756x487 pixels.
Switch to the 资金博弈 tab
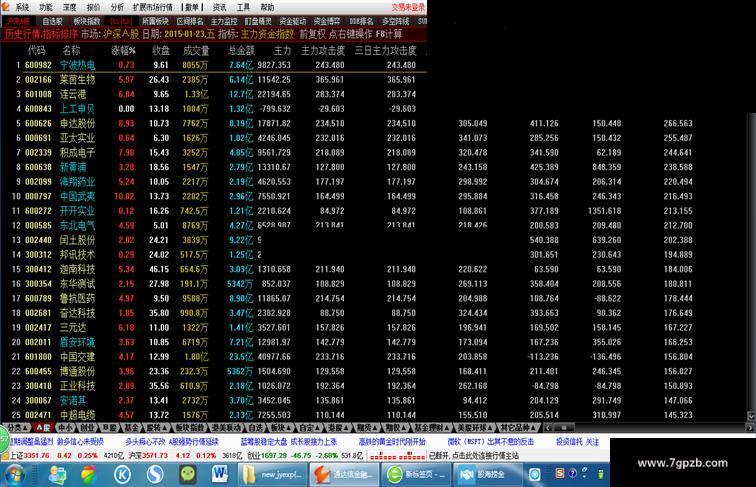click(327, 21)
